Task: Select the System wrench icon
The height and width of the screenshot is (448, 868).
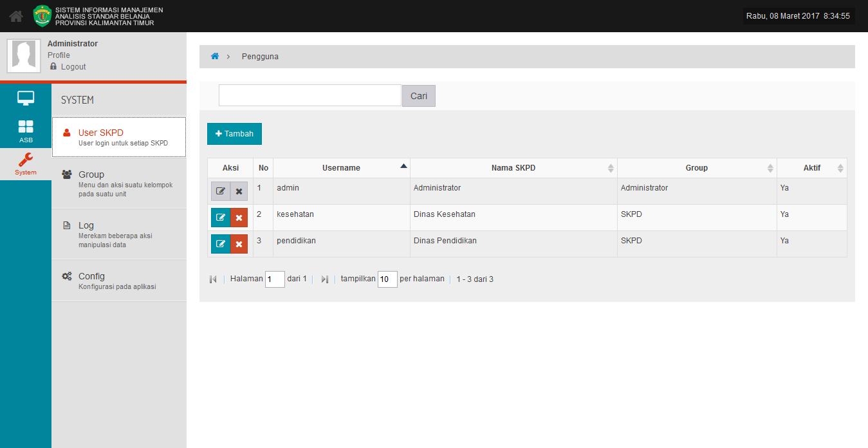Action: click(x=26, y=164)
